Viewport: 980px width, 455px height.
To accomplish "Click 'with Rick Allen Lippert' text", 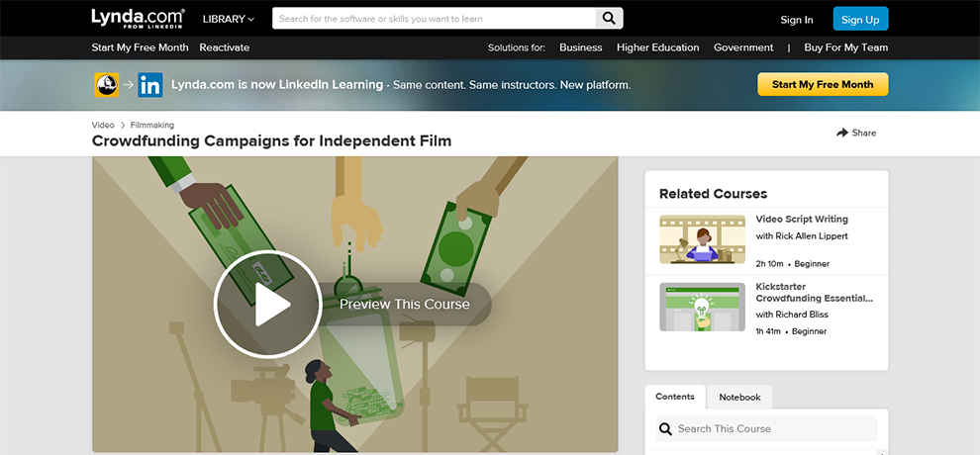I will point(802,236).
